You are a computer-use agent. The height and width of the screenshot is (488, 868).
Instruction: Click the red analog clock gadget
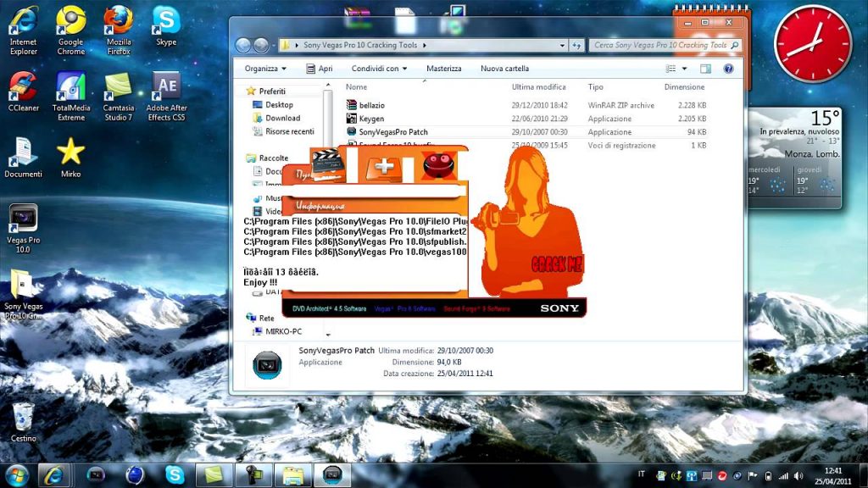coord(813,44)
